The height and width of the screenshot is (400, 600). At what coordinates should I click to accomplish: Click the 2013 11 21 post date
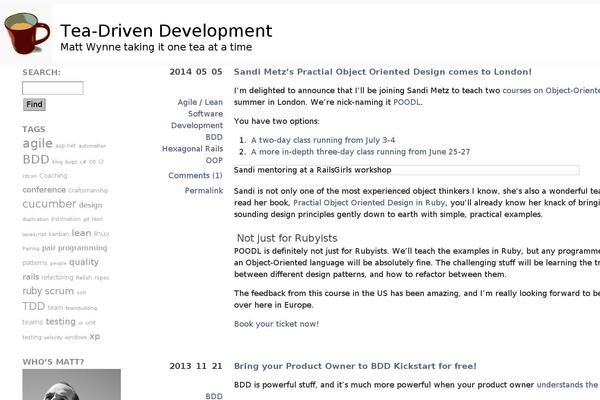coord(196,366)
